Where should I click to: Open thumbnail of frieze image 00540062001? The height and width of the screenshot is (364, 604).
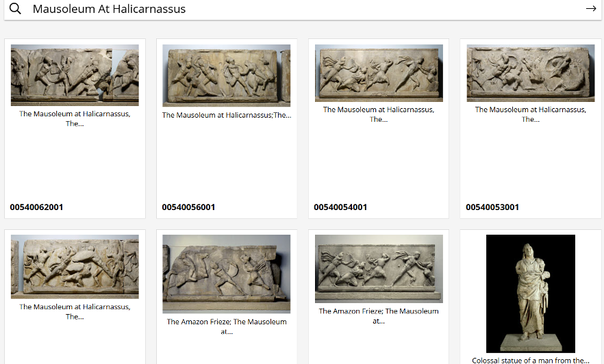click(75, 75)
